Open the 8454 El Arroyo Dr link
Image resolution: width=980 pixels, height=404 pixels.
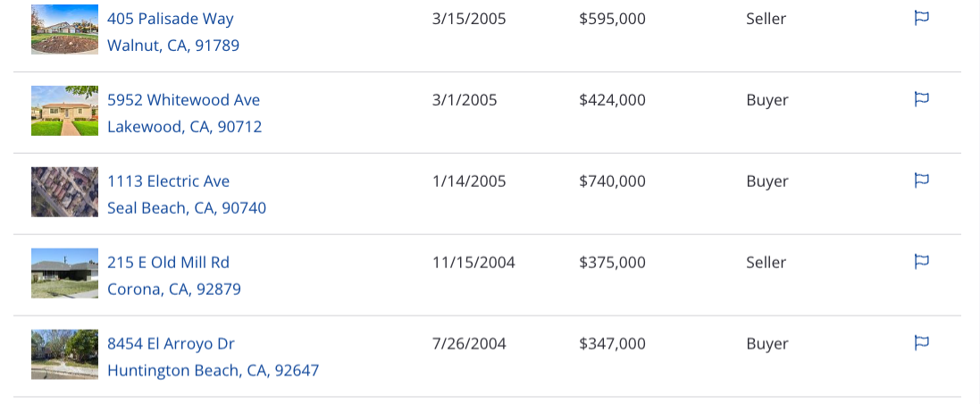[171, 343]
